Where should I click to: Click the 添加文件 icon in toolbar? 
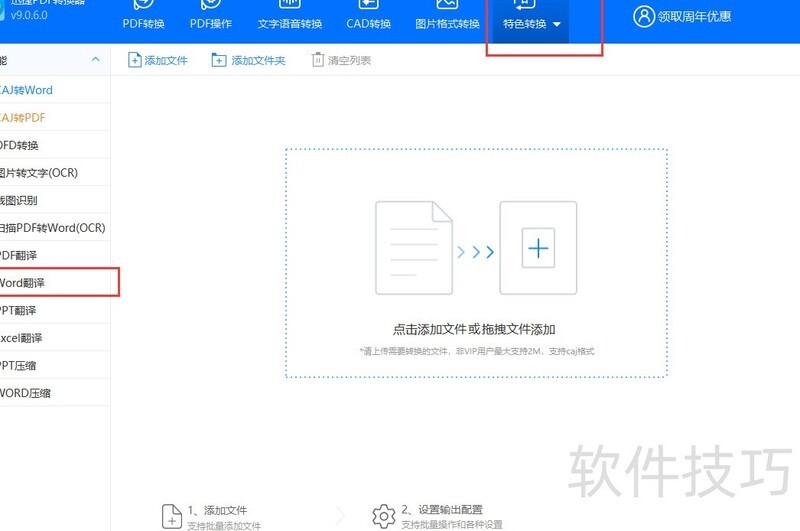click(134, 60)
